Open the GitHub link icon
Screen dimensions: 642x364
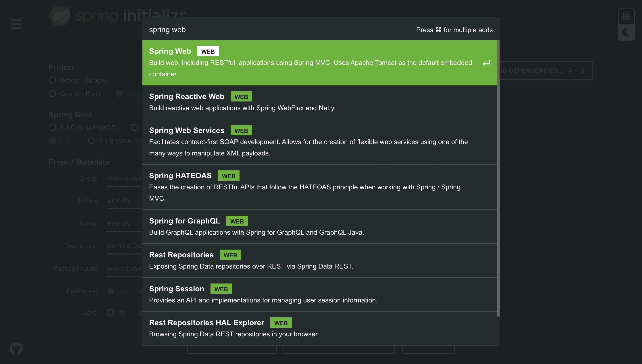(x=16, y=349)
